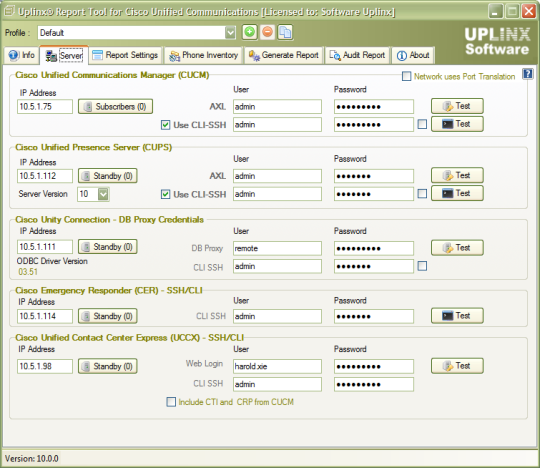Tick checkbox beside CUPS CLI-SSH password

coord(422,194)
